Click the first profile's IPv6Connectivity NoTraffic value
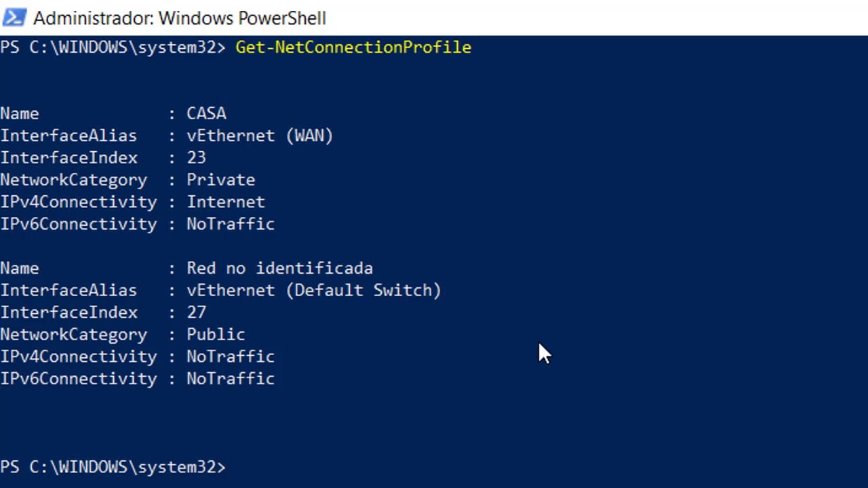 tap(231, 224)
